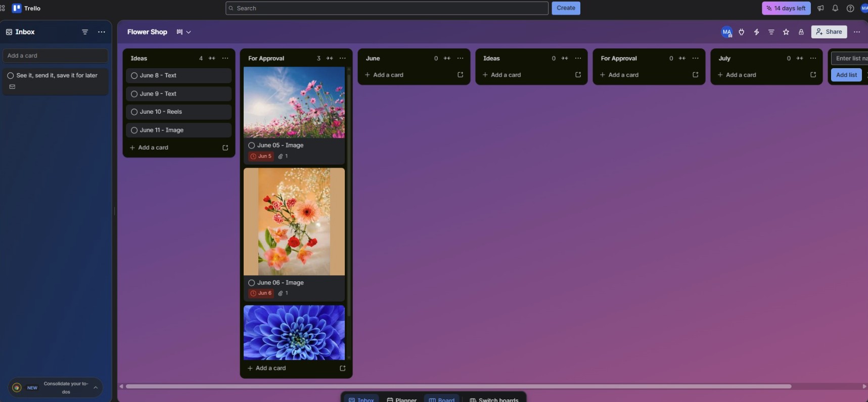
Task: Create card from template in July list
Action: [x=813, y=75]
